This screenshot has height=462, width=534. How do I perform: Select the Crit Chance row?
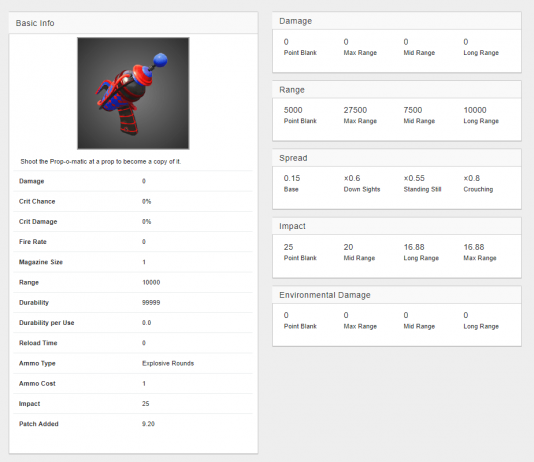coord(133,201)
